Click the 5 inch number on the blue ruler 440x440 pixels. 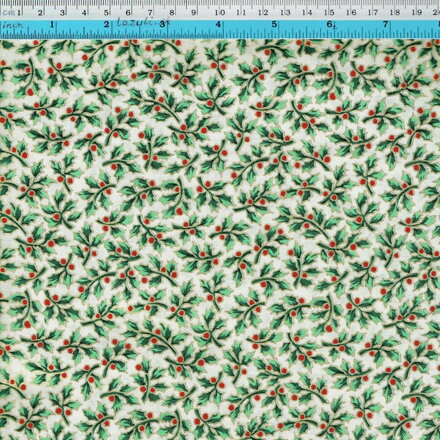pos(274,25)
